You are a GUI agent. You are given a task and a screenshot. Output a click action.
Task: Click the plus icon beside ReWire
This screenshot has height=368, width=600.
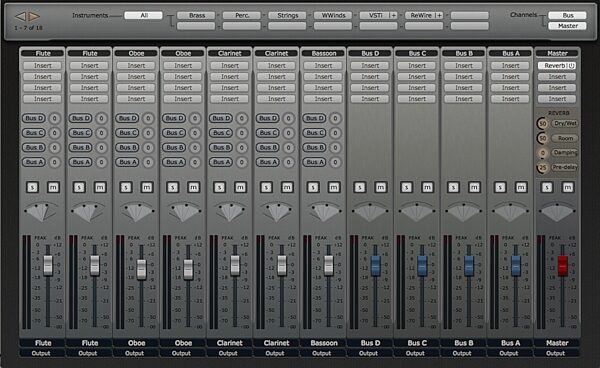coord(439,15)
